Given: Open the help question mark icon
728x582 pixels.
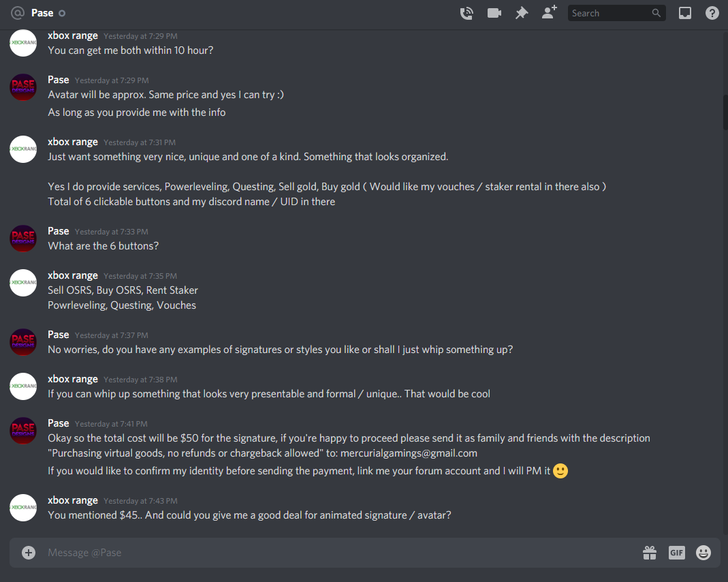Looking at the screenshot, I should [x=712, y=13].
